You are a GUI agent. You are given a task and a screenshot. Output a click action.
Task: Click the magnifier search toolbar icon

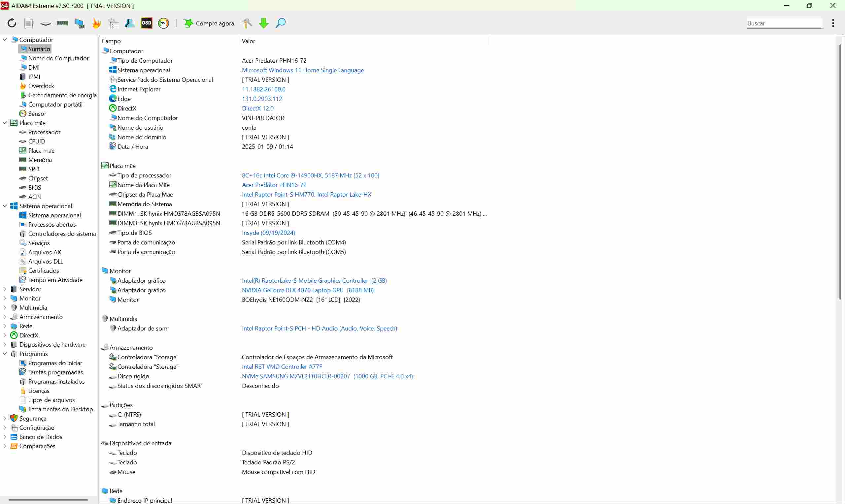280,23
